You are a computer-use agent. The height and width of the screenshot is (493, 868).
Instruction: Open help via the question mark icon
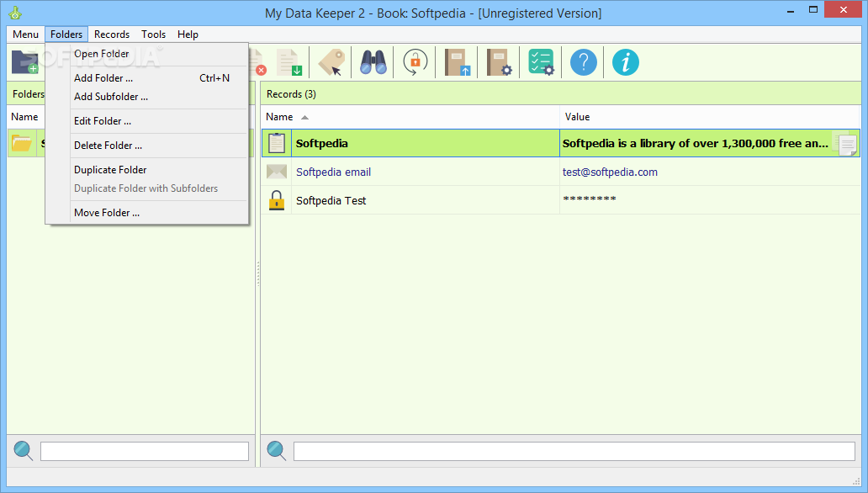point(584,62)
